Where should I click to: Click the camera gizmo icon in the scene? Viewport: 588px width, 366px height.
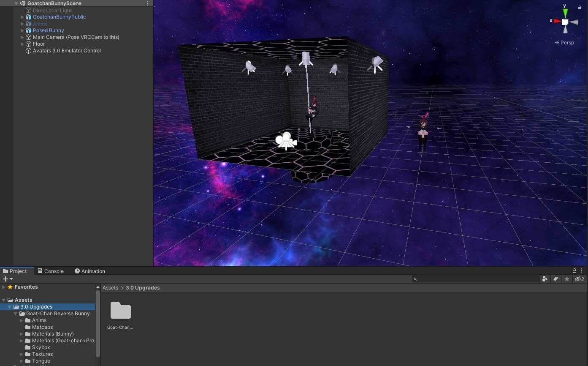tap(286, 141)
